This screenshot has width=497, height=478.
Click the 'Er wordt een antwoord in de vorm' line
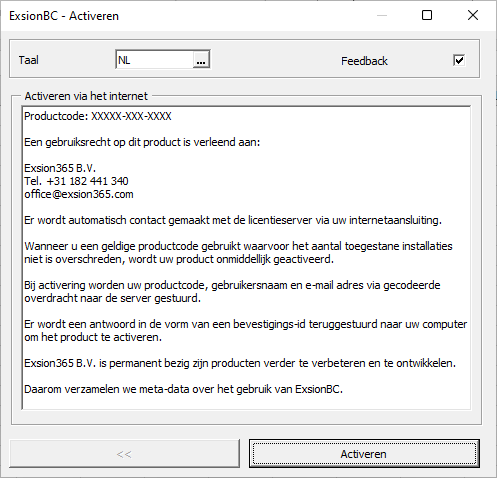pyautogui.click(x=246, y=324)
